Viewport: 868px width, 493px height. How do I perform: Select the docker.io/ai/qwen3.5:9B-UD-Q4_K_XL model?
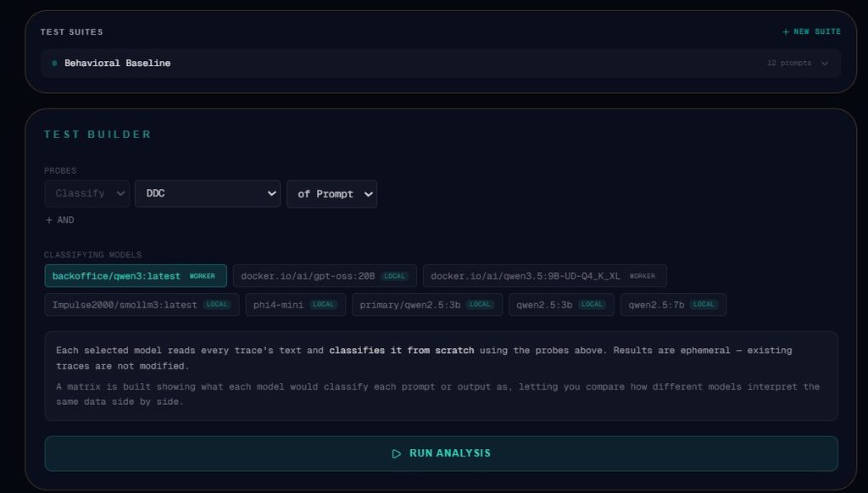tap(545, 276)
